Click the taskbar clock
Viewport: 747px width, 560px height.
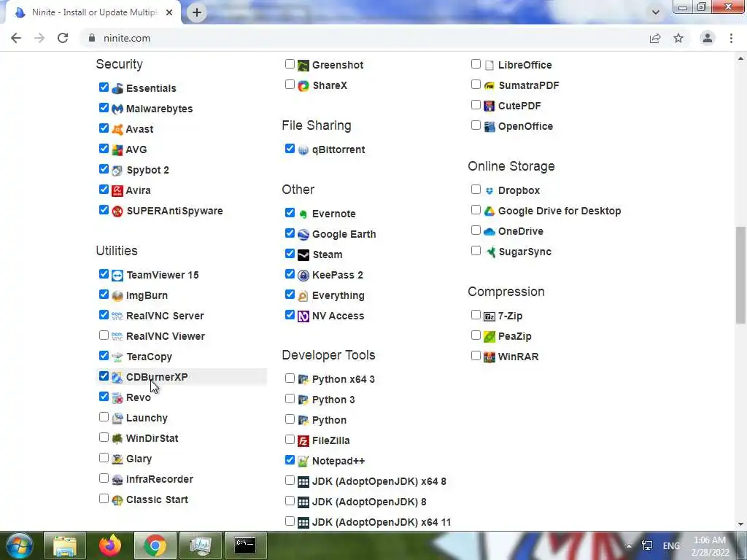click(711, 546)
